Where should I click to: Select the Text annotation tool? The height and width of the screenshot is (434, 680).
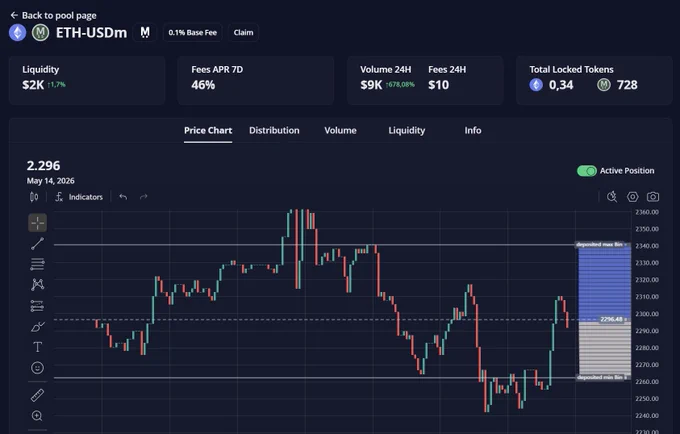click(x=38, y=347)
